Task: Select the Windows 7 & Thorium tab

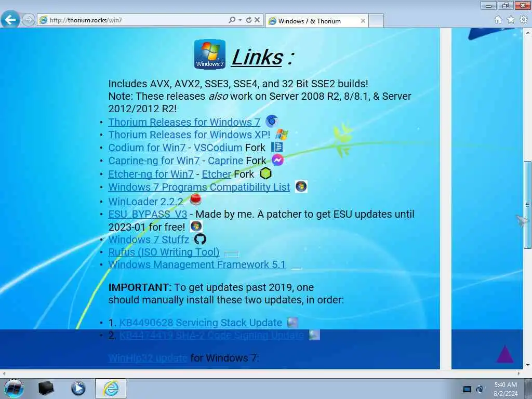Action: 316,21
